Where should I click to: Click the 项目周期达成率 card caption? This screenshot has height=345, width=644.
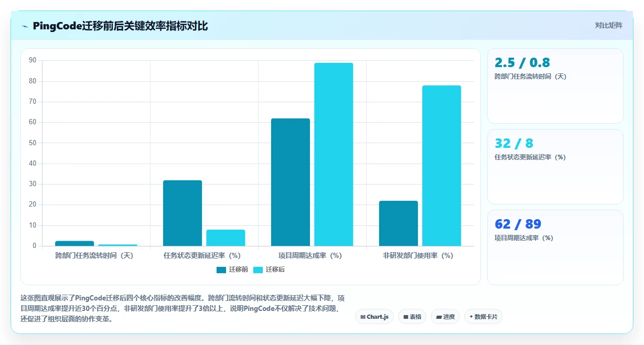pyautogui.click(x=524, y=238)
